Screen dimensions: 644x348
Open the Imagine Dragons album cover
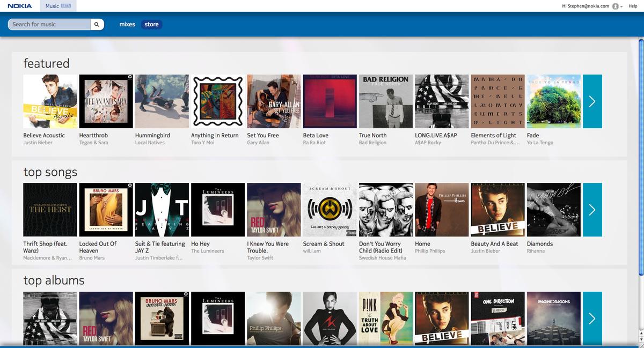click(554, 319)
